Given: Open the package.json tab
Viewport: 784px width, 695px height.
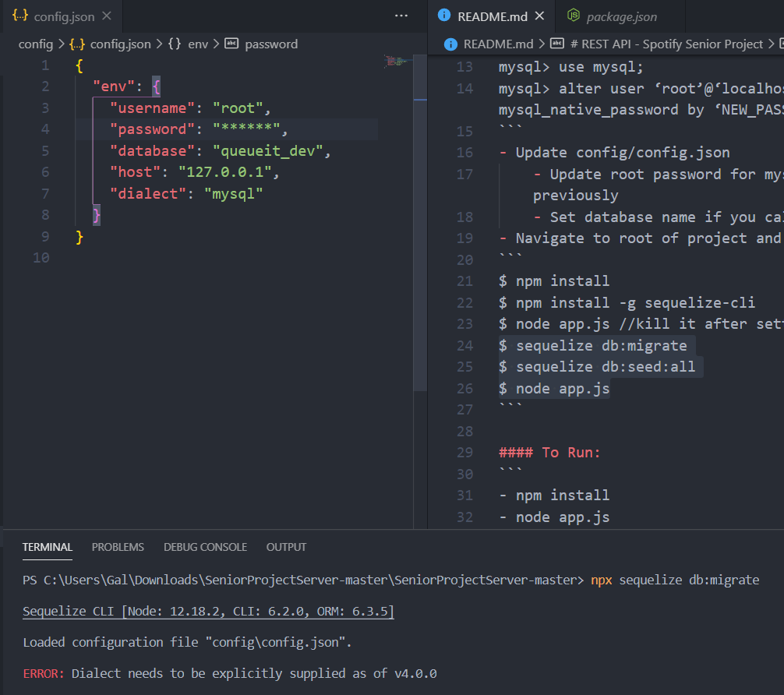Looking at the screenshot, I should 621,16.
